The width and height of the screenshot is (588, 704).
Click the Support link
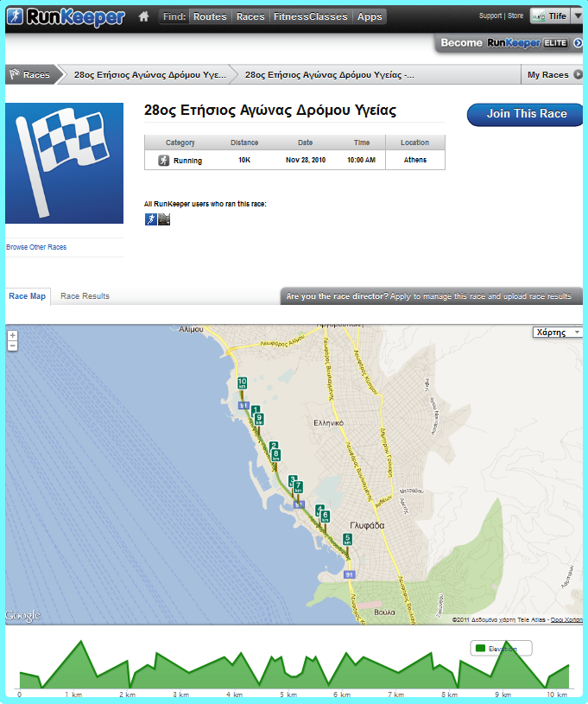(x=490, y=16)
